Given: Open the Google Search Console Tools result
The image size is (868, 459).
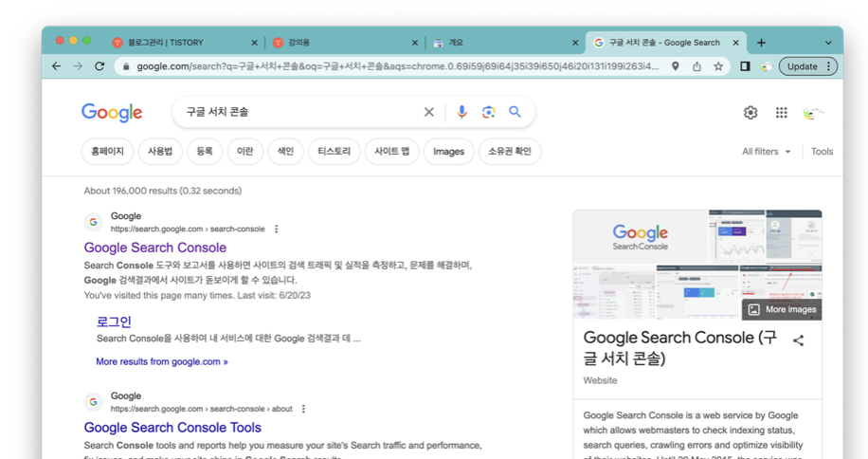Looking at the screenshot, I should [x=172, y=428].
